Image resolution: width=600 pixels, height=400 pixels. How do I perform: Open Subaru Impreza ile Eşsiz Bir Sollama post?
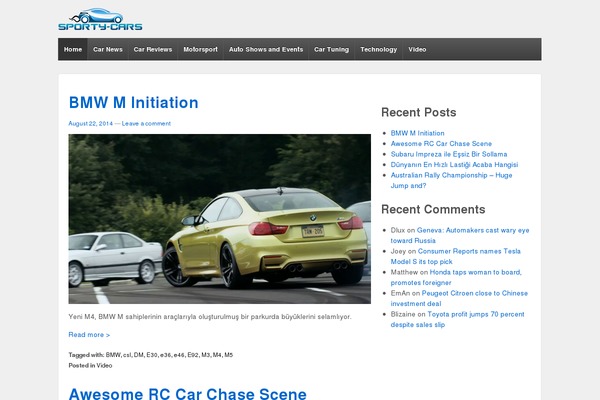(x=449, y=154)
